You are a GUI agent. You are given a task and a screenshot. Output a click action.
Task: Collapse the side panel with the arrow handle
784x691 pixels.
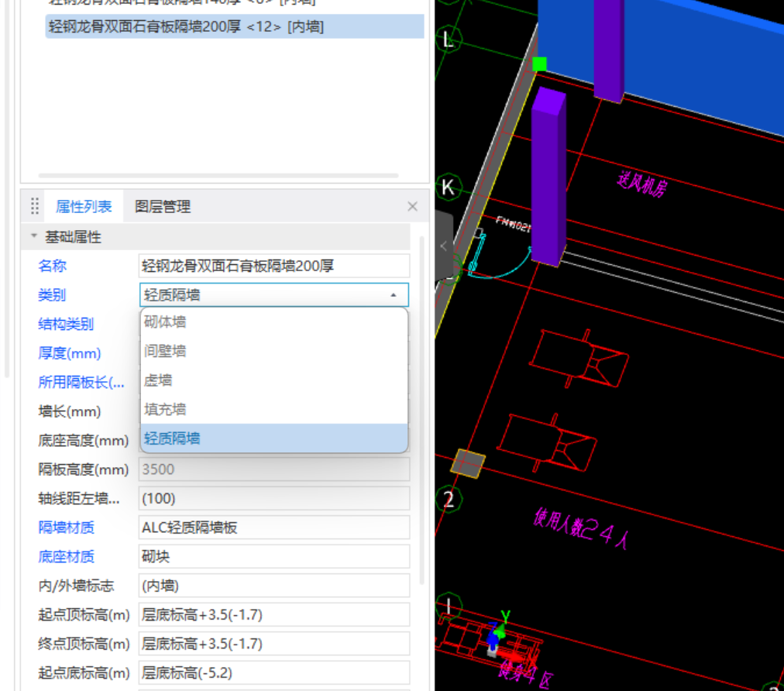[443, 246]
